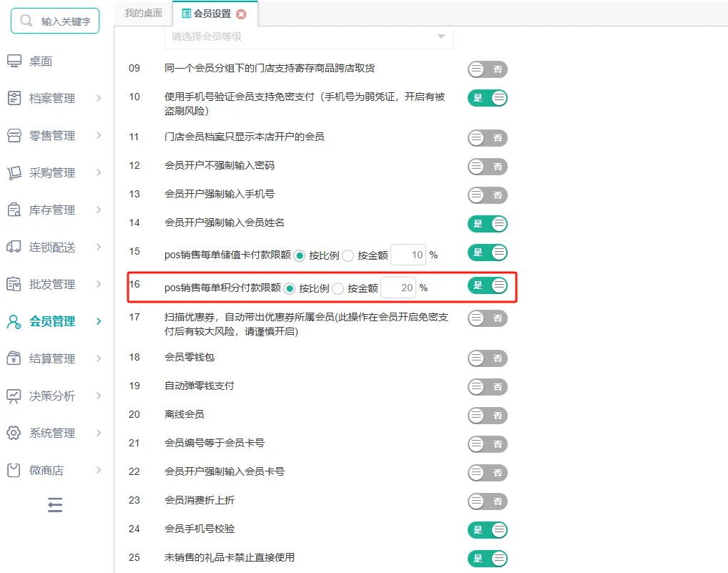Enable setting 12 会员开户不强制输入密码
The image size is (728, 573).
point(488,166)
